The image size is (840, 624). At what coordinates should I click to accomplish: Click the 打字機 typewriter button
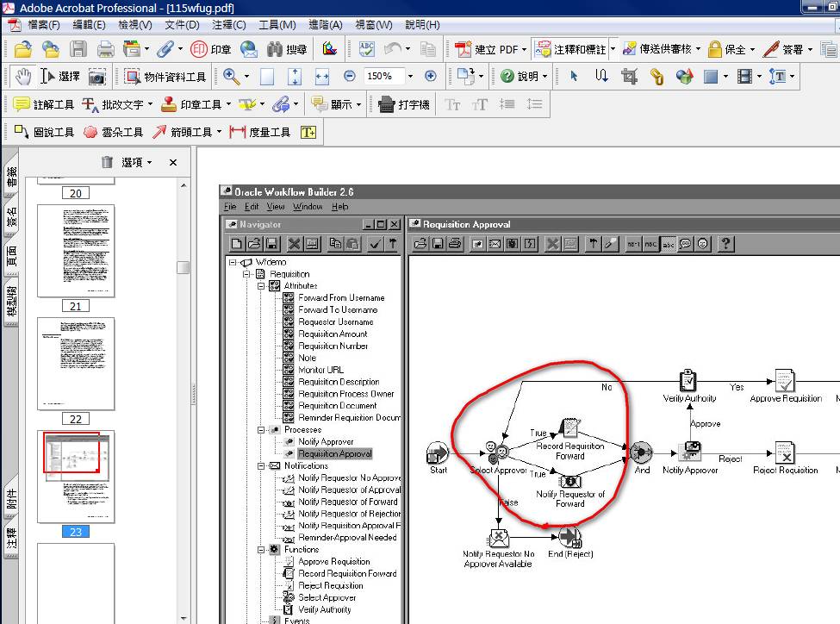tap(404, 104)
